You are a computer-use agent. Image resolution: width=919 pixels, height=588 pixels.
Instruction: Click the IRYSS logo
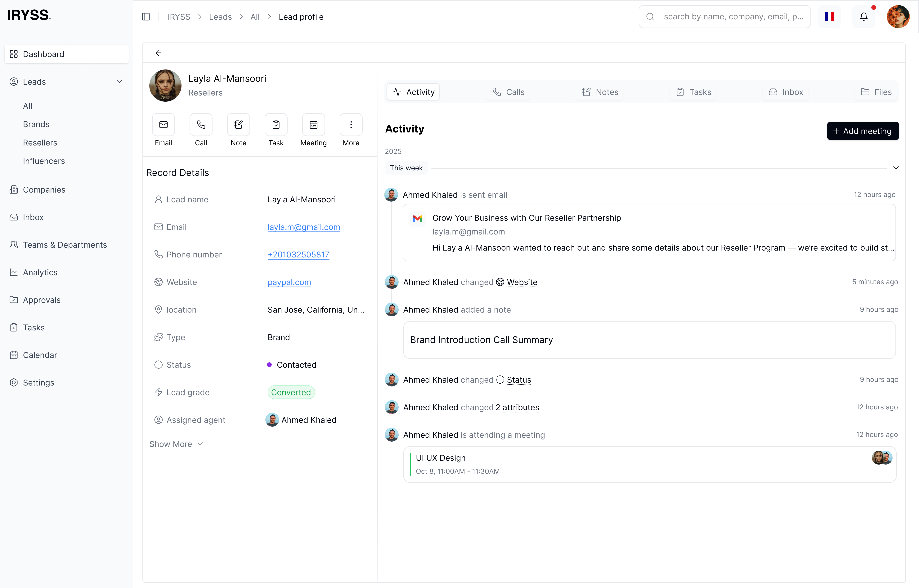tap(29, 15)
